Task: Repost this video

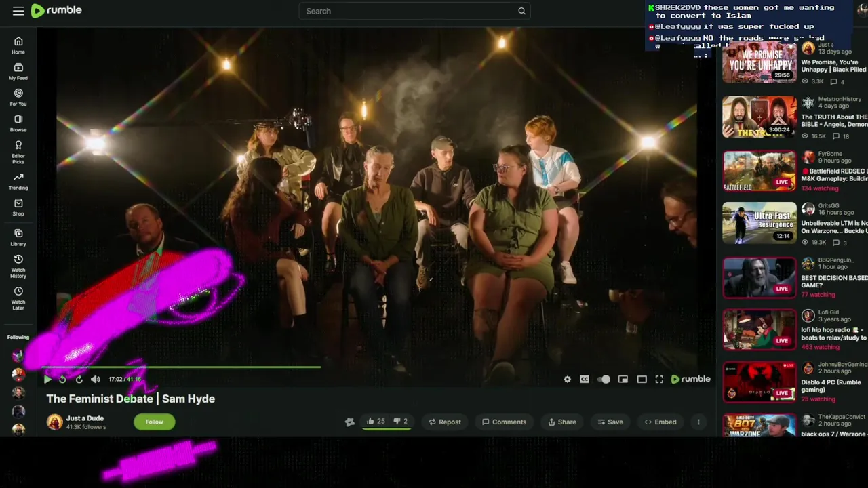Action: (445, 422)
